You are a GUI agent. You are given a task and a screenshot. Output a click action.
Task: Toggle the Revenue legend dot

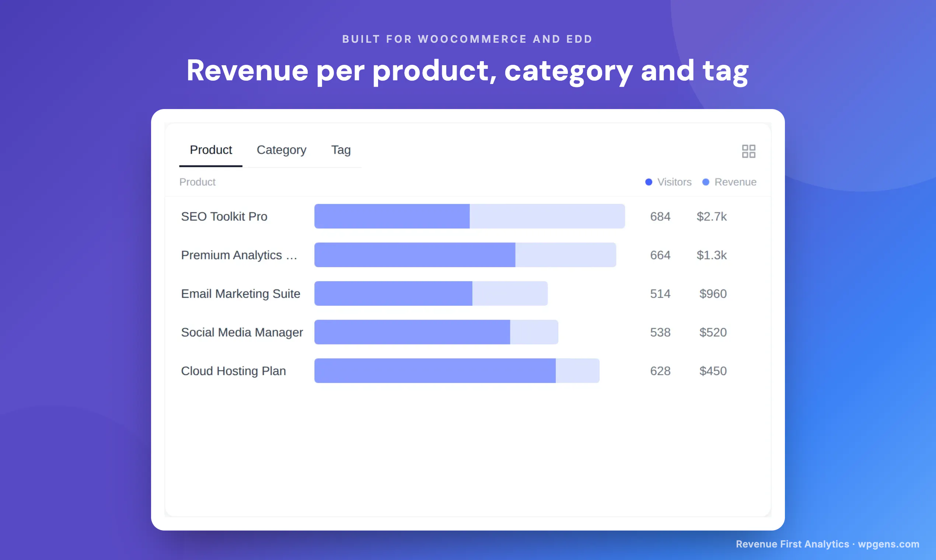pos(705,182)
